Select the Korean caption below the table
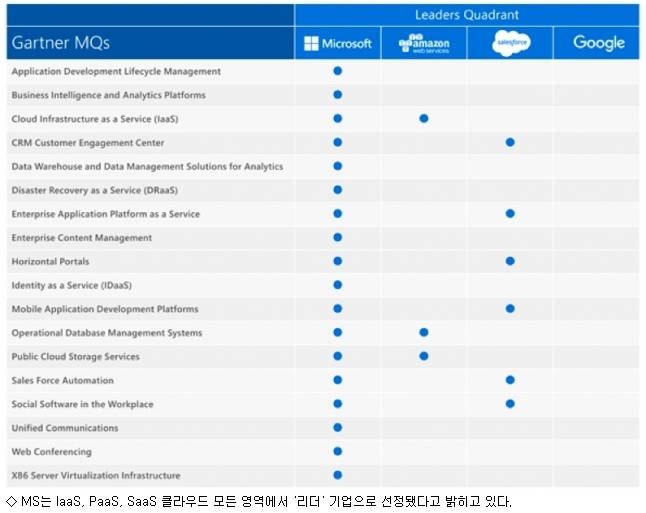This screenshot has width=646, height=513. [259, 501]
